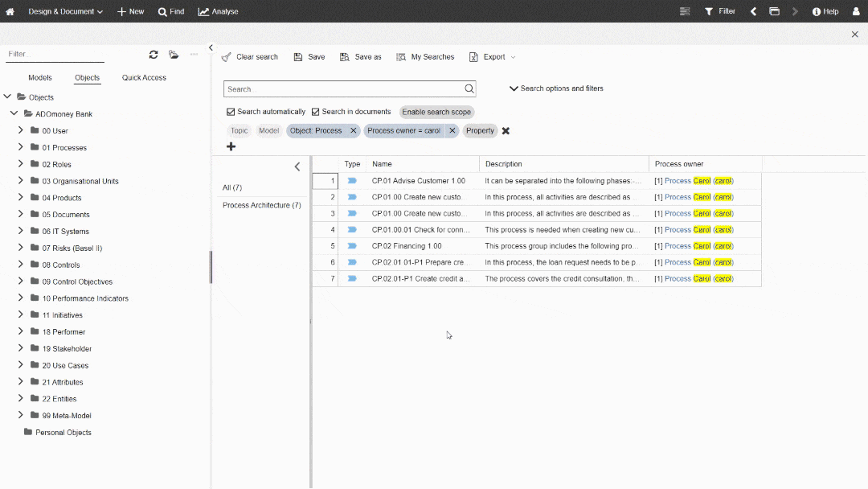The height and width of the screenshot is (489, 868).
Task: Remove all filters with the bold X icon
Action: pos(506,131)
